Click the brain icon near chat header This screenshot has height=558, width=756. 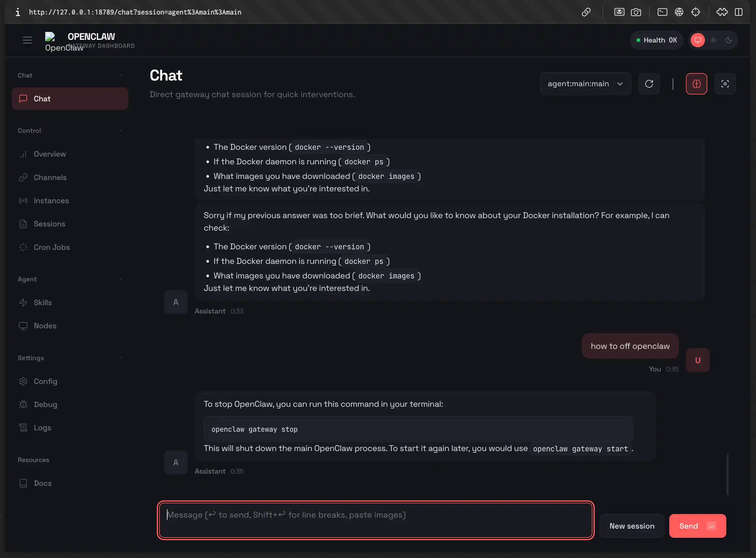coord(696,84)
